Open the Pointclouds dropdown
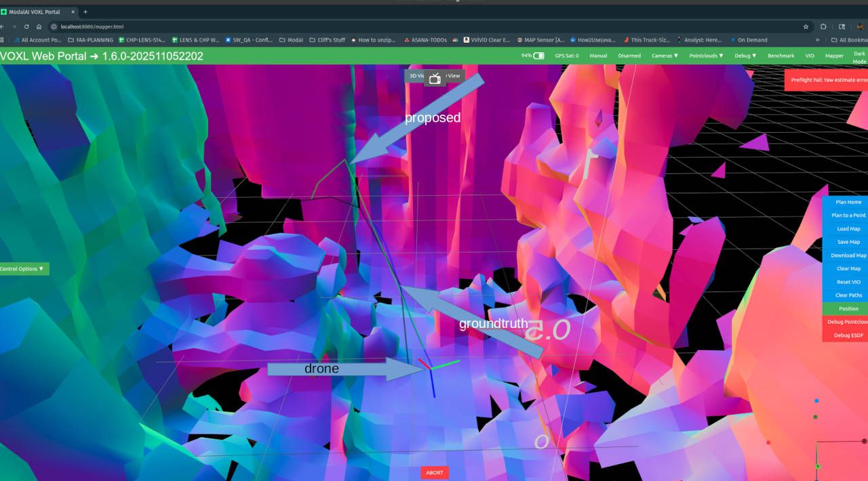 click(x=705, y=56)
